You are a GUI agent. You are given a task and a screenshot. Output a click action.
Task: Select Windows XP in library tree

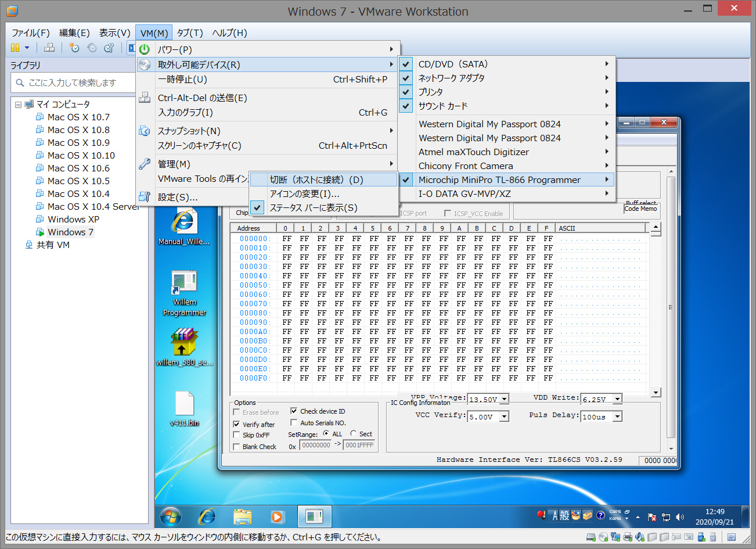coord(73,219)
